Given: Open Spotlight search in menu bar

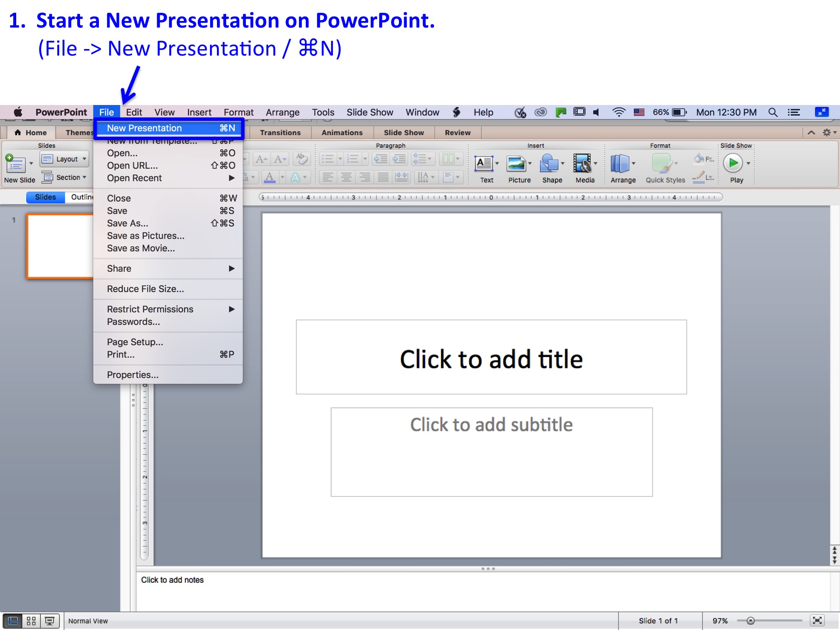Looking at the screenshot, I should pos(773,112).
